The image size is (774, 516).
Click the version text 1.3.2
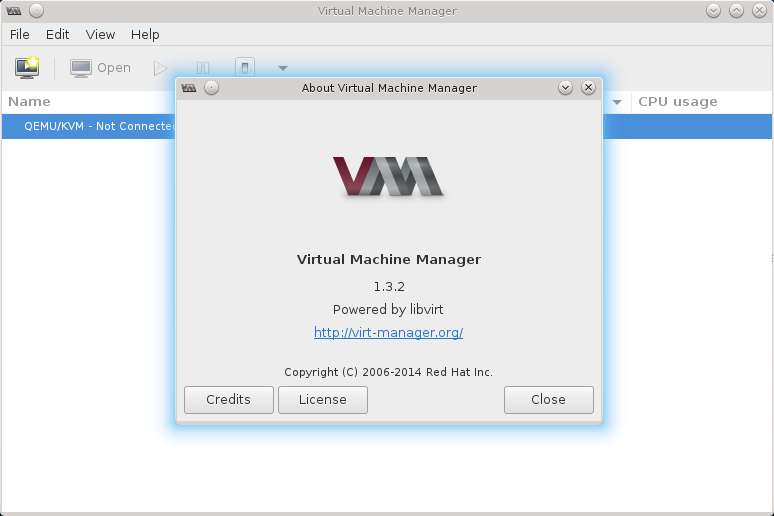coord(389,286)
